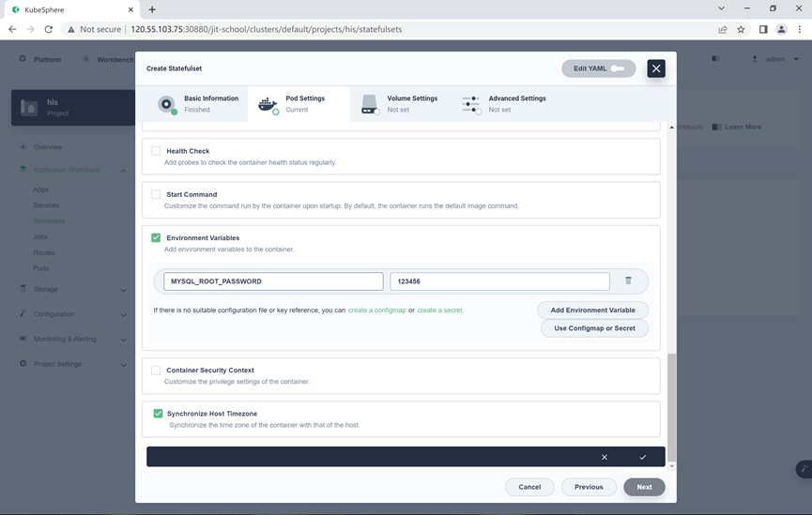Switch to the Advanced Settings step
Image resolution: width=812 pixels, height=515 pixels.
pyautogui.click(x=502, y=104)
